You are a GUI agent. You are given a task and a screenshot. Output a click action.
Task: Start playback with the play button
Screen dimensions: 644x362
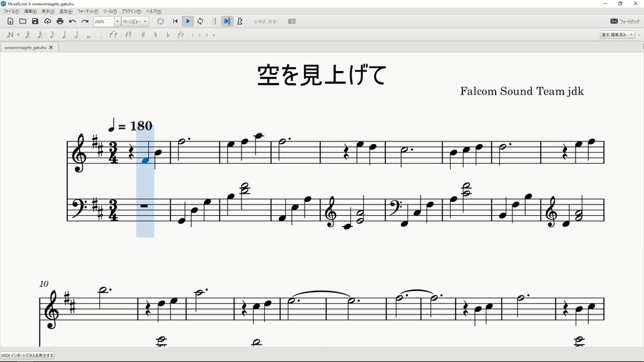[x=188, y=21]
